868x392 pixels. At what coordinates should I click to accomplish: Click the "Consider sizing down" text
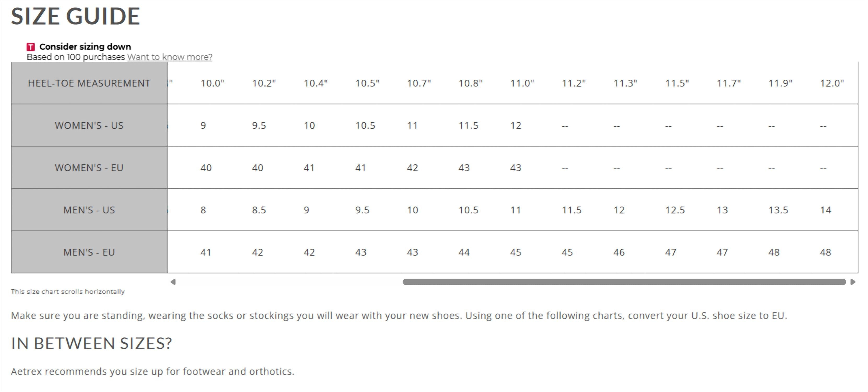coord(85,47)
